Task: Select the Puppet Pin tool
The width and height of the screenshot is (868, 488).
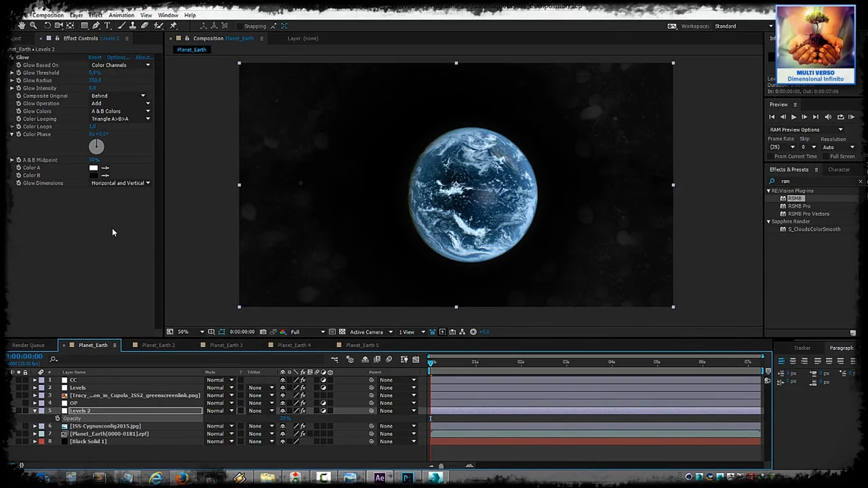Action: 173,26
